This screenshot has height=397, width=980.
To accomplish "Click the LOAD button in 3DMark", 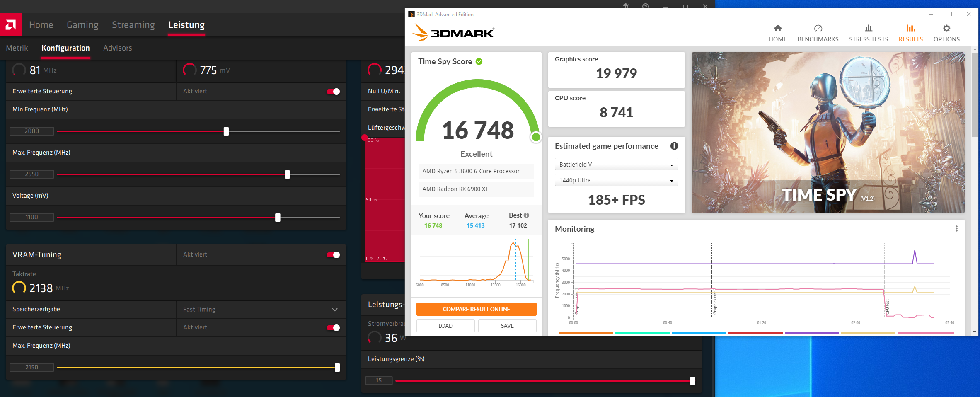I will coord(445,326).
